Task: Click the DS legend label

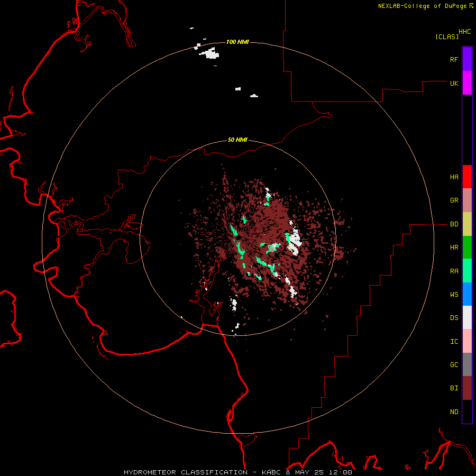Action: [x=454, y=318]
